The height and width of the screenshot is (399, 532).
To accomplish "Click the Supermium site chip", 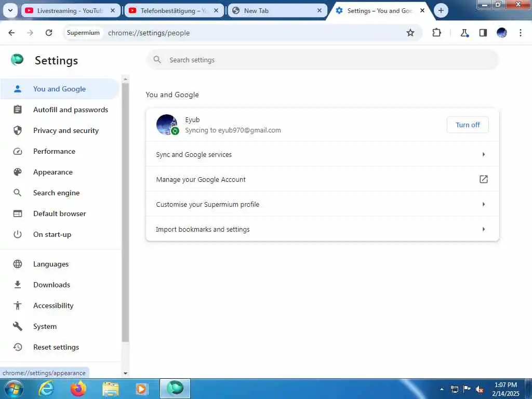I will click(83, 33).
